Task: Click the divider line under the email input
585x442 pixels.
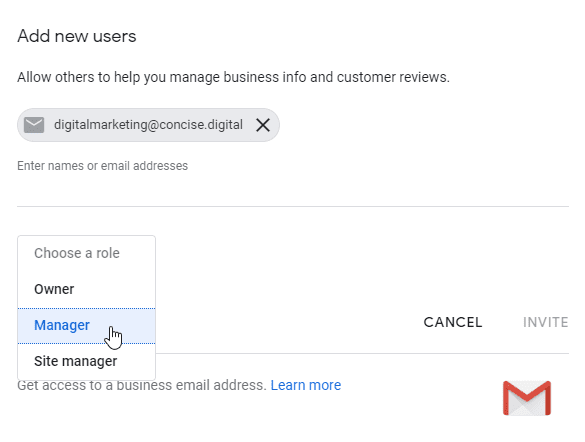Action: tap(293, 206)
